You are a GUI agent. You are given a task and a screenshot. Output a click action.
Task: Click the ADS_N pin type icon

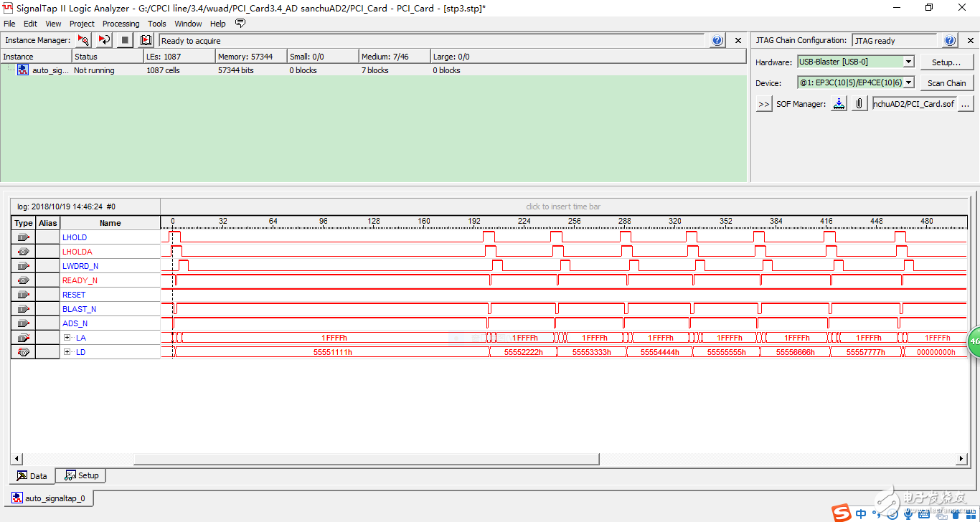24,323
